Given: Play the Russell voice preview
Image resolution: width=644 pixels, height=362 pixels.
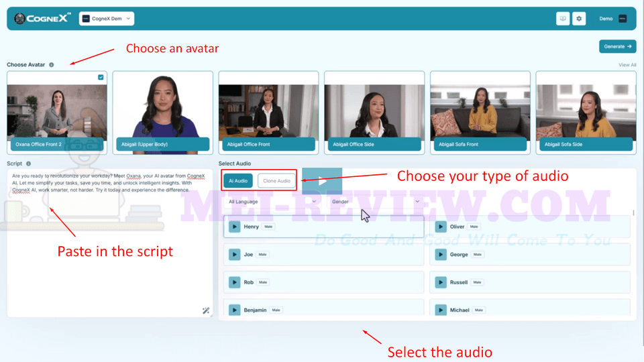Looking at the screenshot, I should pos(441,282).
